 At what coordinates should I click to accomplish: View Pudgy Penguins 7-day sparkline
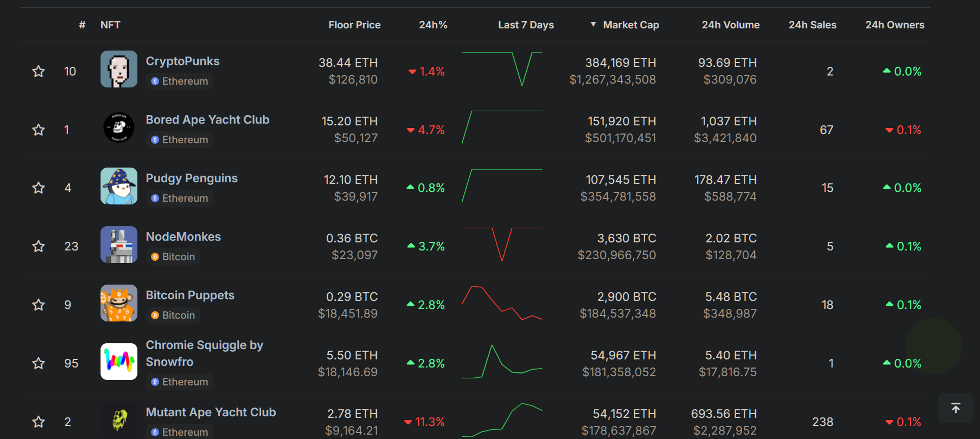point(502,186)
